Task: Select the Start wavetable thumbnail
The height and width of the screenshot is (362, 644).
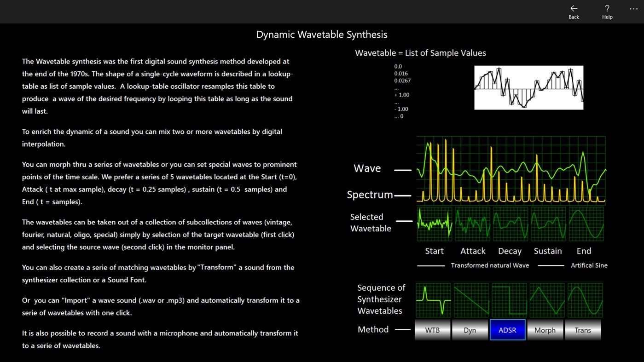Action: click(434, 224)
